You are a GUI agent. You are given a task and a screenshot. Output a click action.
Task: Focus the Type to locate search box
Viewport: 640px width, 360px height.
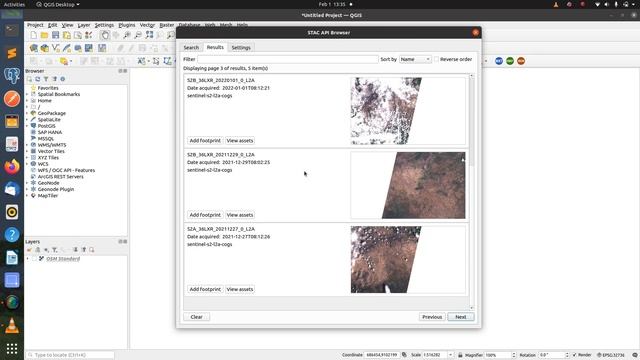pyautogui.click(x=70, y=355)
